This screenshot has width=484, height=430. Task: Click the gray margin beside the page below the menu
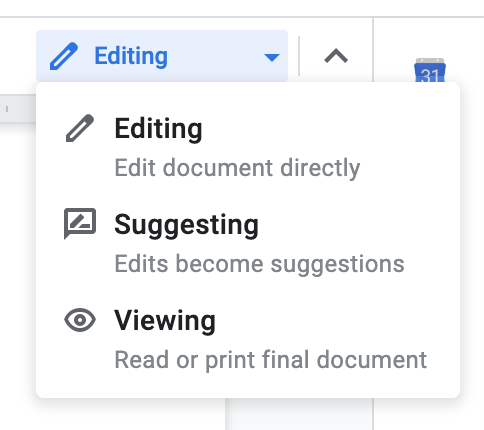(299, 414)
